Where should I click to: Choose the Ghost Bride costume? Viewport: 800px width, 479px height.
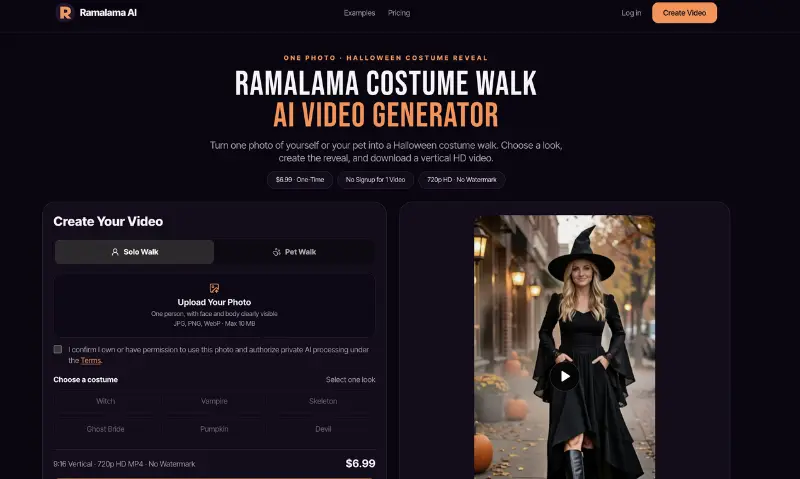click(x=106, y=429)
